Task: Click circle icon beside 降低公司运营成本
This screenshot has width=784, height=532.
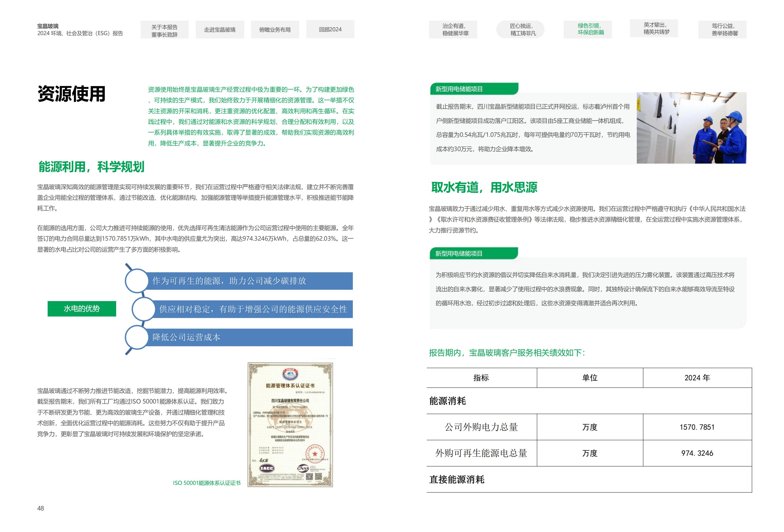Action: pyautogui.click(x=136, y=337)
